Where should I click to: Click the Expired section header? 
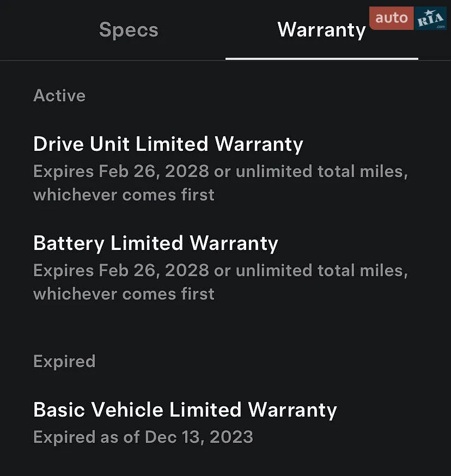tap(64, 361)
